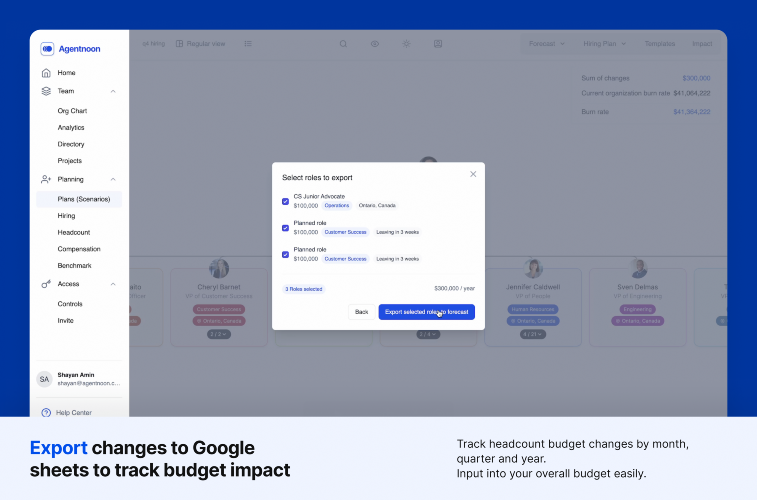Viewport: 757px width, 500px height.
Task: Click Sven Delmas's profile photo
Action: 638,268
